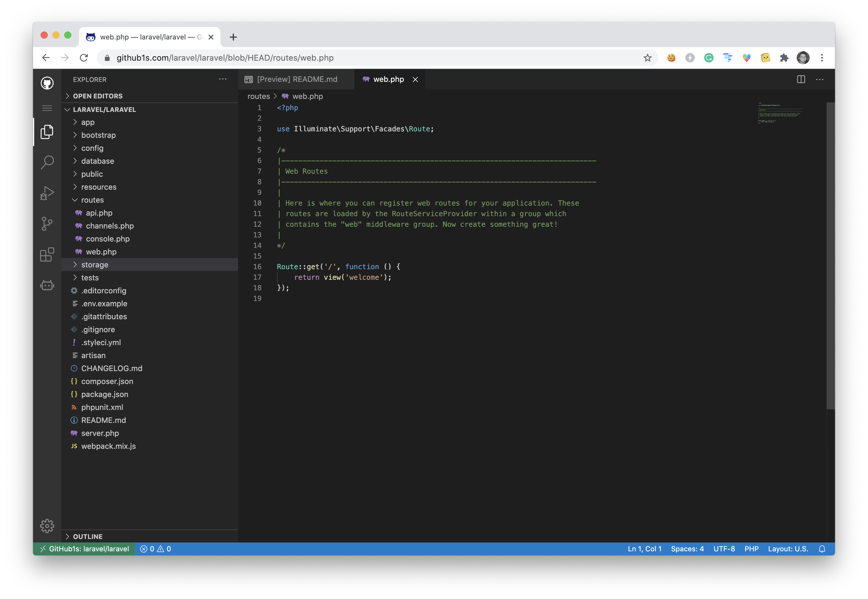868x599 pixels.
Task: Open channels.php file
Action: point(149,226)
